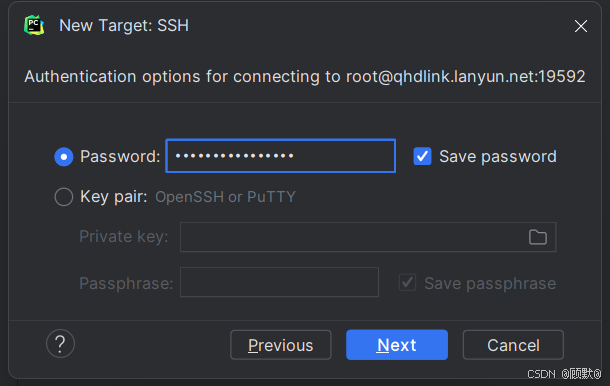This screenshot has height=386, width=610.
Task: Click the 'OpenSSH or PuTTY' hint text
Action: click(x=226, y=197)
